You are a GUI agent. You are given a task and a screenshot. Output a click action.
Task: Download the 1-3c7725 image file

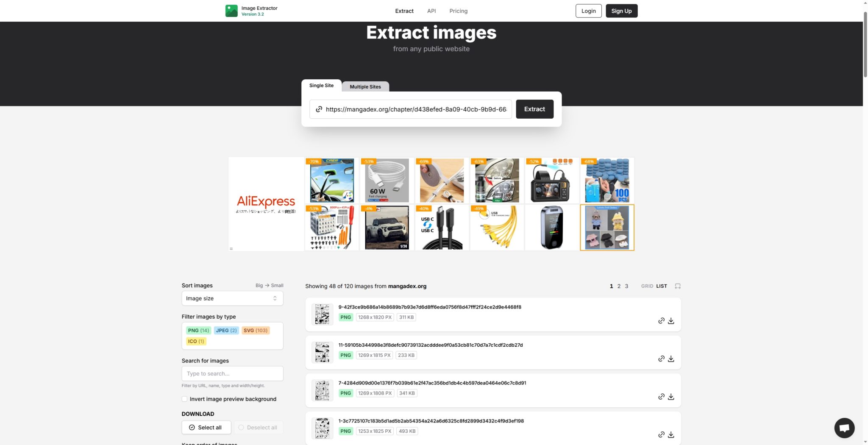(671, 435)
